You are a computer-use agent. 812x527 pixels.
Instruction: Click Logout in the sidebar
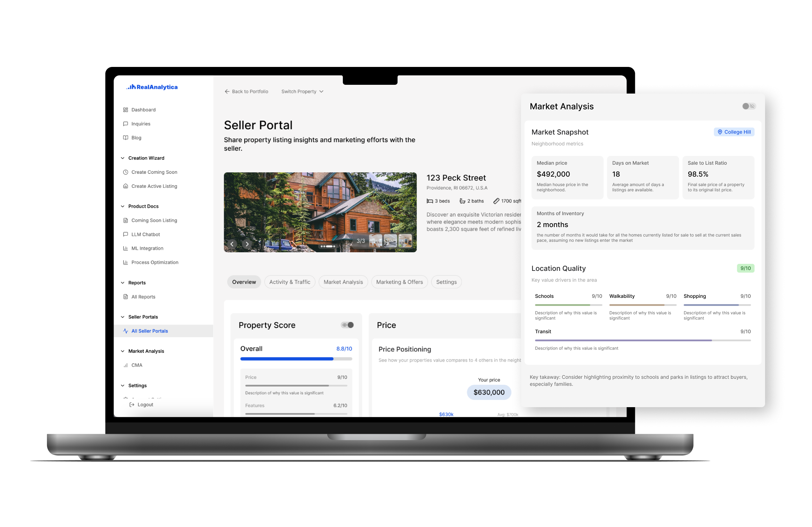[x=141, y=405]
